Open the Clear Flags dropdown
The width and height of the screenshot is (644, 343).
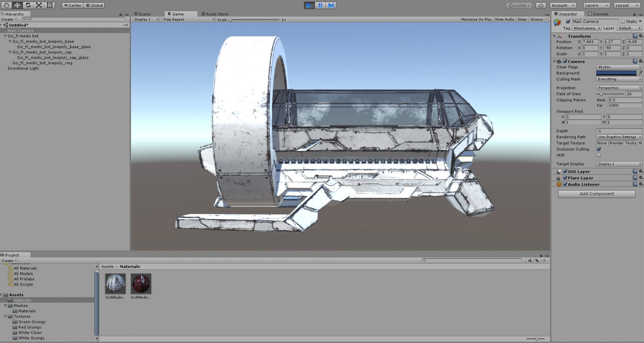click(x=619, y=67)
